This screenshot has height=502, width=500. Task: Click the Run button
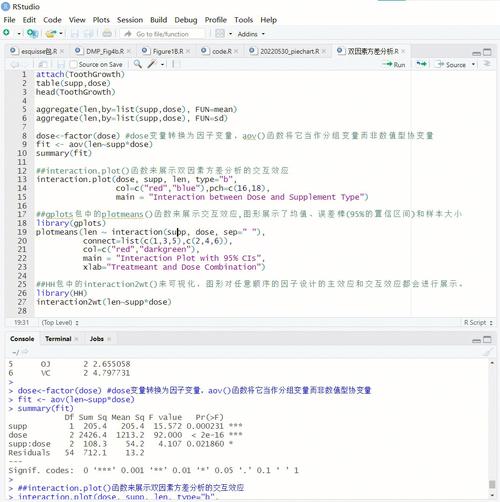(x=394, y=64)
